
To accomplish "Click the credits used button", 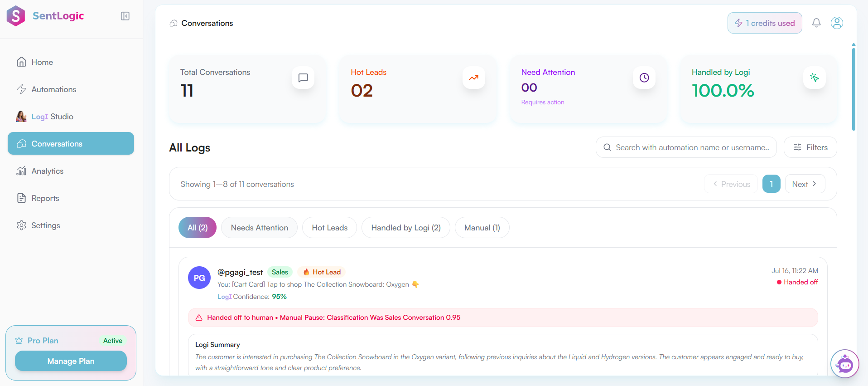I will (x=765, y=23).
